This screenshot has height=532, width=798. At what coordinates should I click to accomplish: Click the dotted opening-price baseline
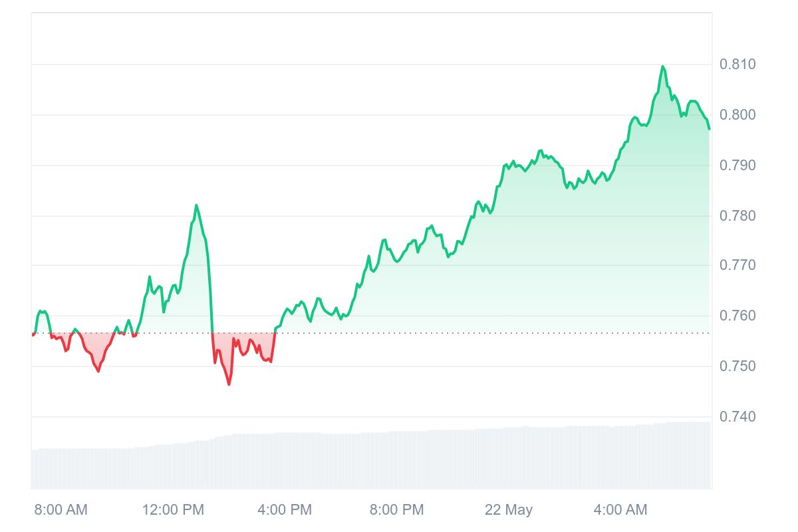371,332
